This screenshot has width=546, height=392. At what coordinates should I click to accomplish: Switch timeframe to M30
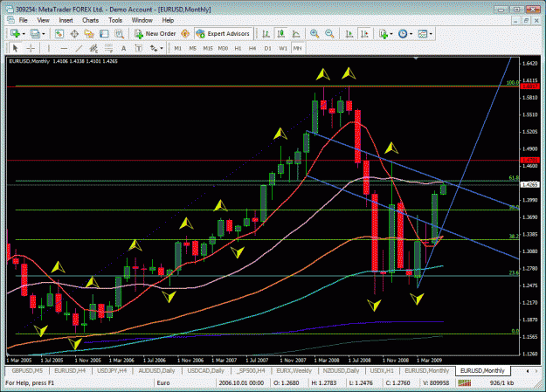[223, 48]
